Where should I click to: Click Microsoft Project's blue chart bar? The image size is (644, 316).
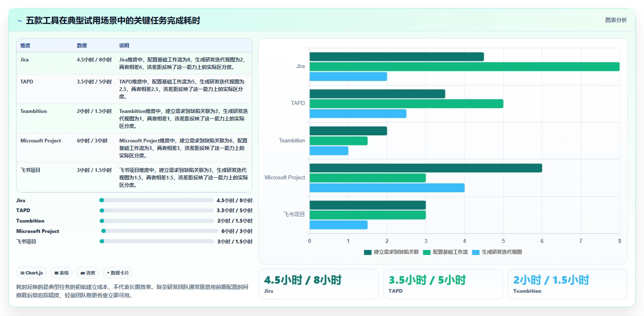387,188
